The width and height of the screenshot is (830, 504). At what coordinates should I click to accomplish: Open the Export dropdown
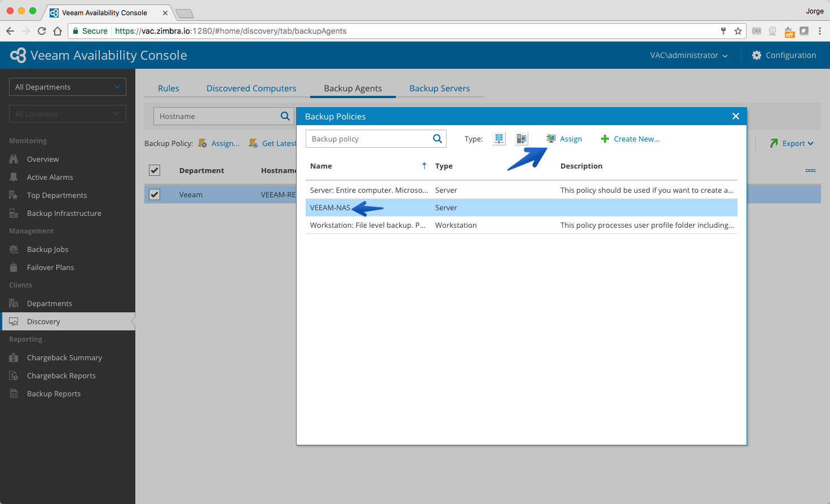[792, 143]
